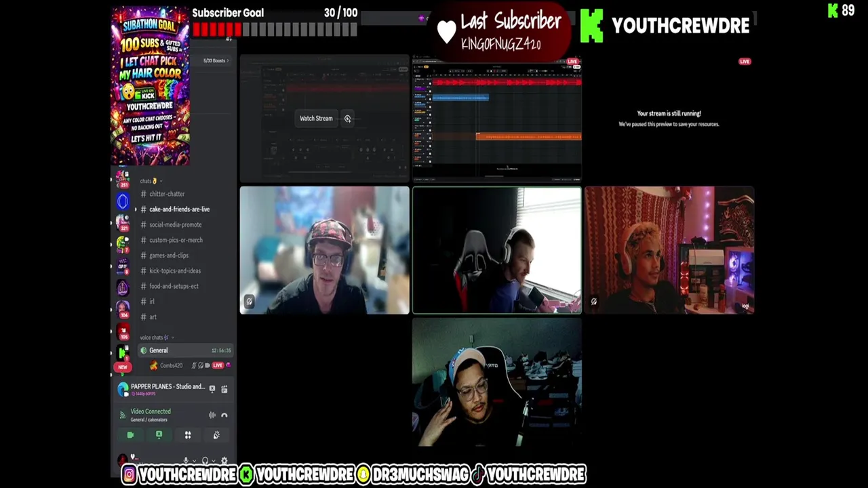This screenshot has height=488, width=868.
Task: Click the Subathon Goal banner image
Action: click(151, 86)
